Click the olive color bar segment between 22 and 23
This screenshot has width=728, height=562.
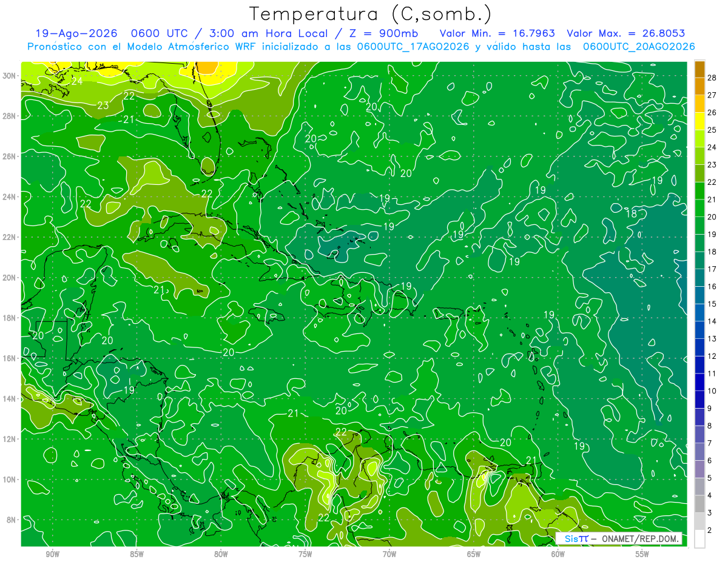(699, 174)
